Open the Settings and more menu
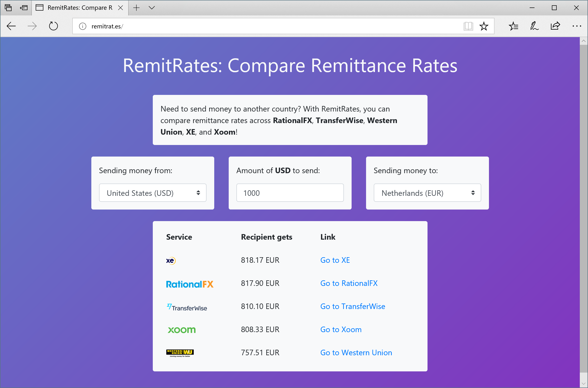This screenshot has width=588, height=388. (x=576, y=26)
